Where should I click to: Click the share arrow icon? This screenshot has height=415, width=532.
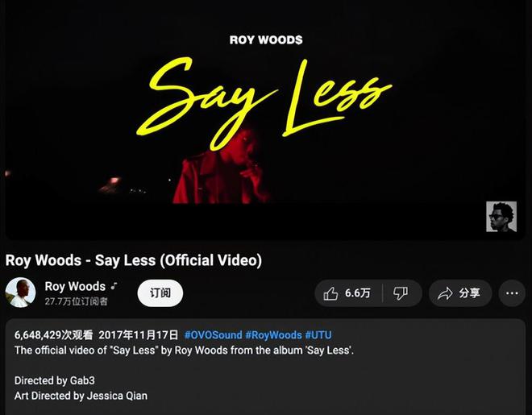[x=445, y=293]
